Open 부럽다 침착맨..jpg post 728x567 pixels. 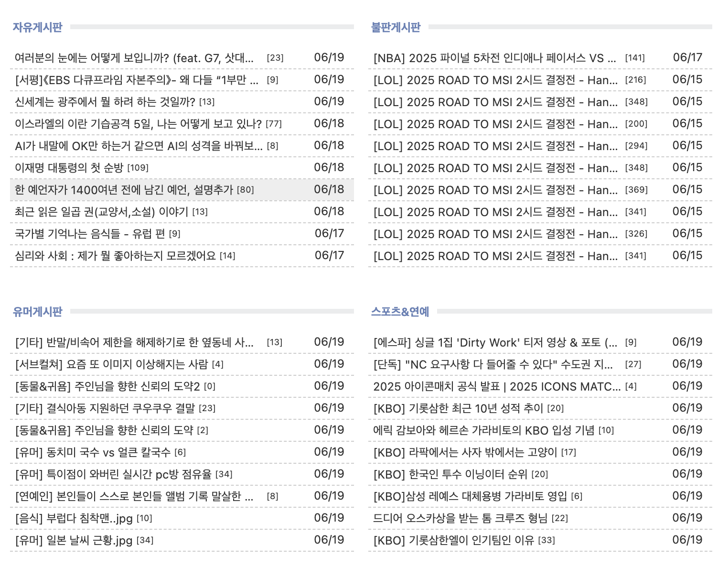[x=74, y=518]
